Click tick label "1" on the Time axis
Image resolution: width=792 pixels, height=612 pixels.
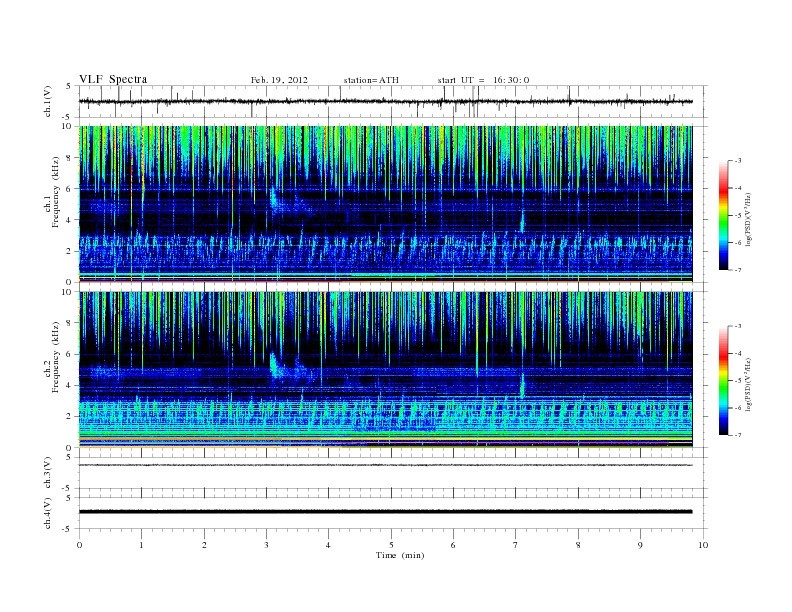click(x=142, y=545)
